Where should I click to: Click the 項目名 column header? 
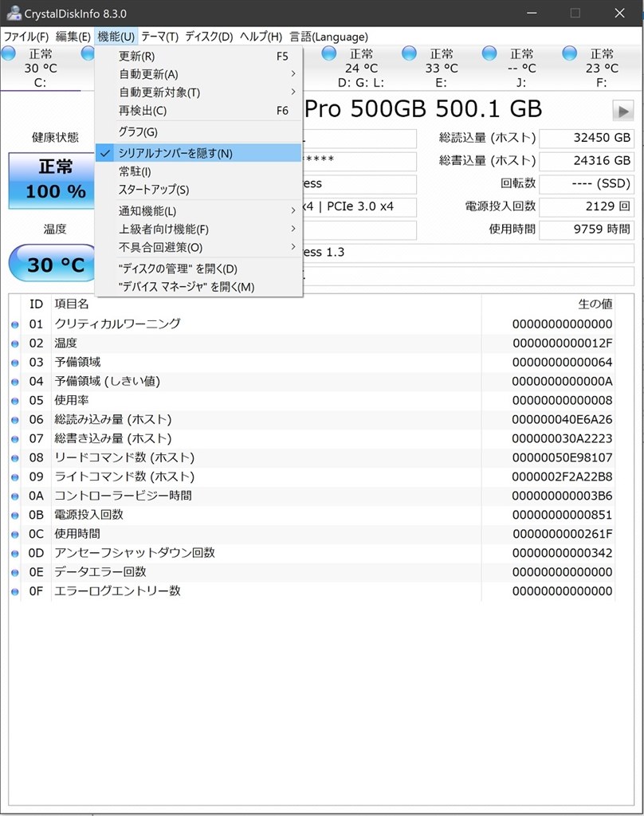point(72,304)
